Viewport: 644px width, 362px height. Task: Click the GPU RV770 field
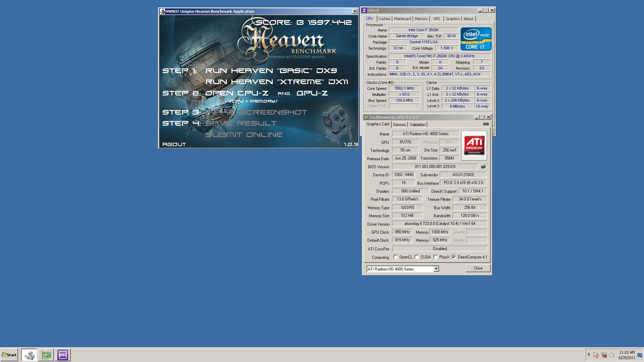(x=405, y=142)
